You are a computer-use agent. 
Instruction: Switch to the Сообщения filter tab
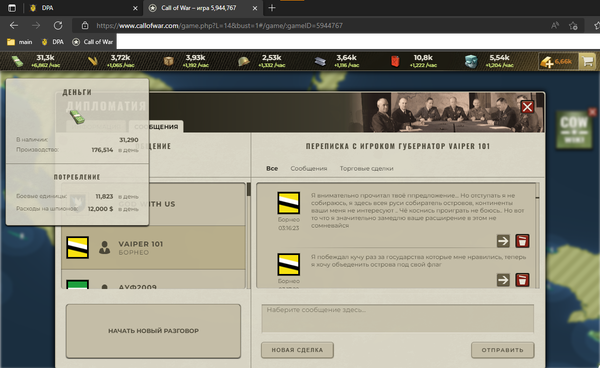click(x=309, y=168)
